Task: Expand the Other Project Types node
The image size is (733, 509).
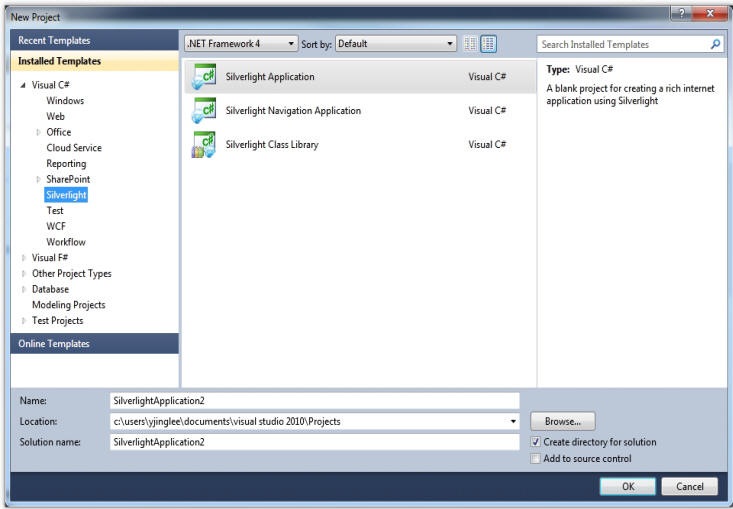Action: click(x=23, y=274)
